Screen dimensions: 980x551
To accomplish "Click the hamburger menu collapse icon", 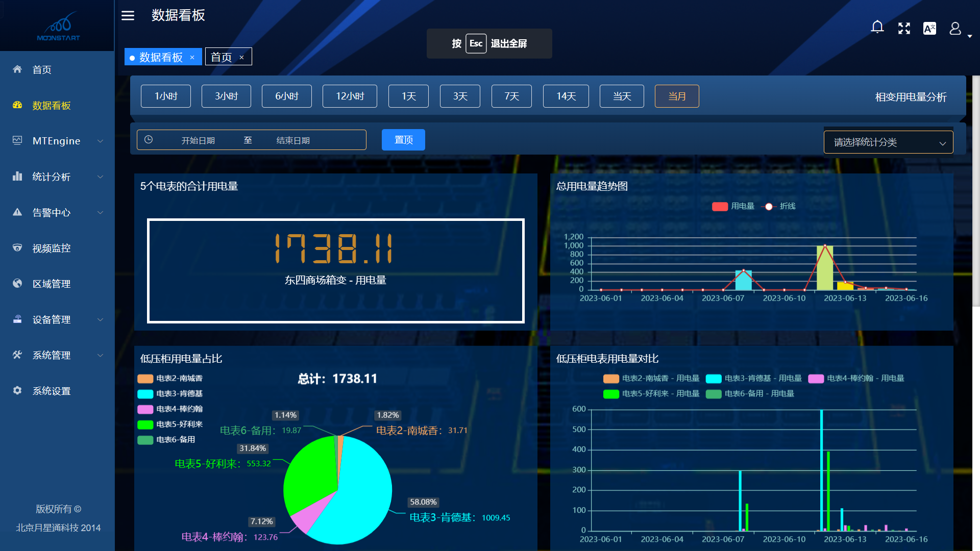I will tap(128, 16).
